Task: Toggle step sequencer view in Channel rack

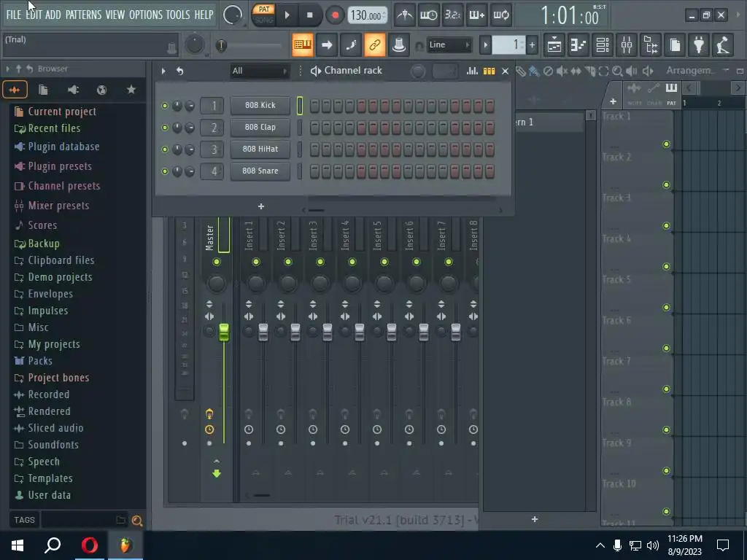Action: click(489, 71)
